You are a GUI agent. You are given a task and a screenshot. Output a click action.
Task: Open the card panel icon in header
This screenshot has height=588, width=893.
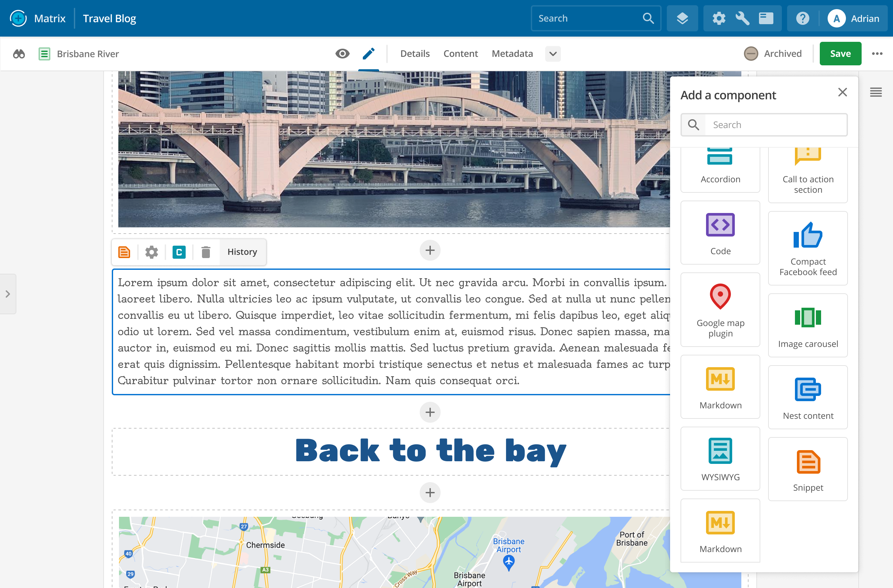766,18
